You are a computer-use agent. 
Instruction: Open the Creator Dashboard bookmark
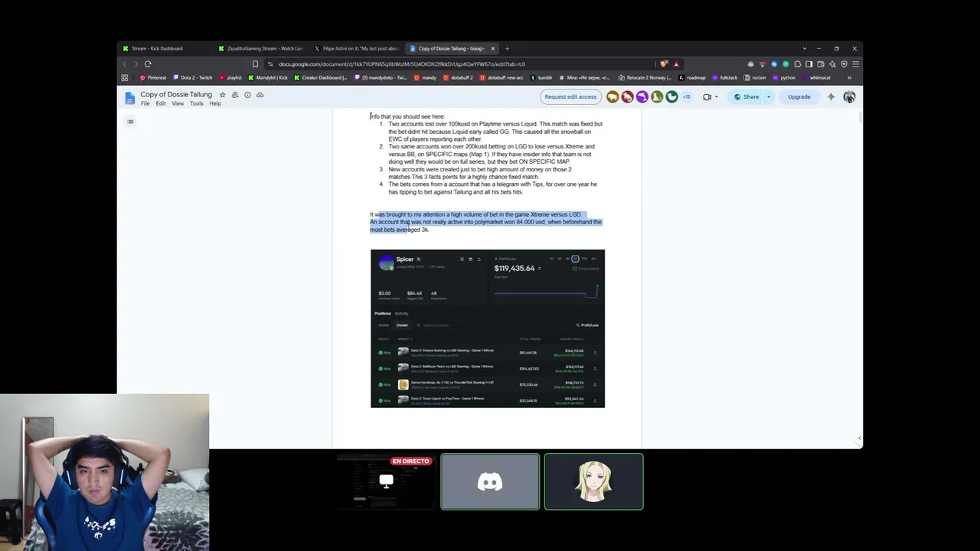(x=320, y=77)
